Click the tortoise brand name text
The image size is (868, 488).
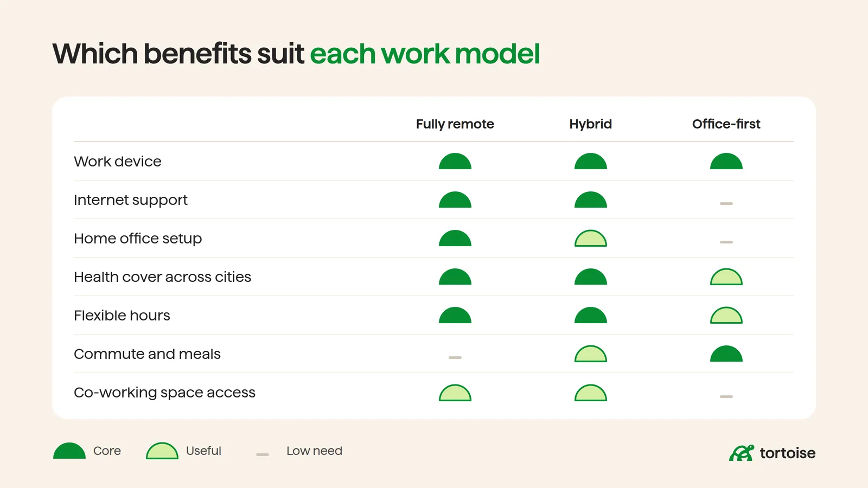click(788, 453)
